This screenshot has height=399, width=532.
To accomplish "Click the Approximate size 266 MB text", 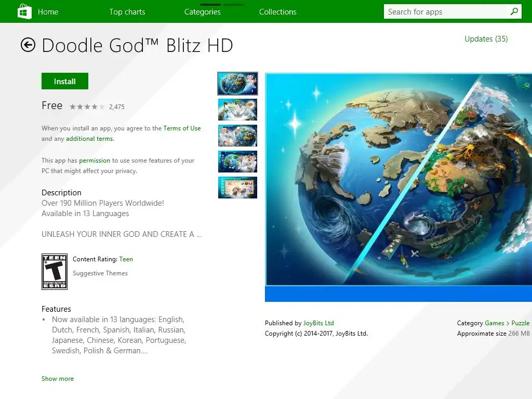I will (x=494, y=334).
